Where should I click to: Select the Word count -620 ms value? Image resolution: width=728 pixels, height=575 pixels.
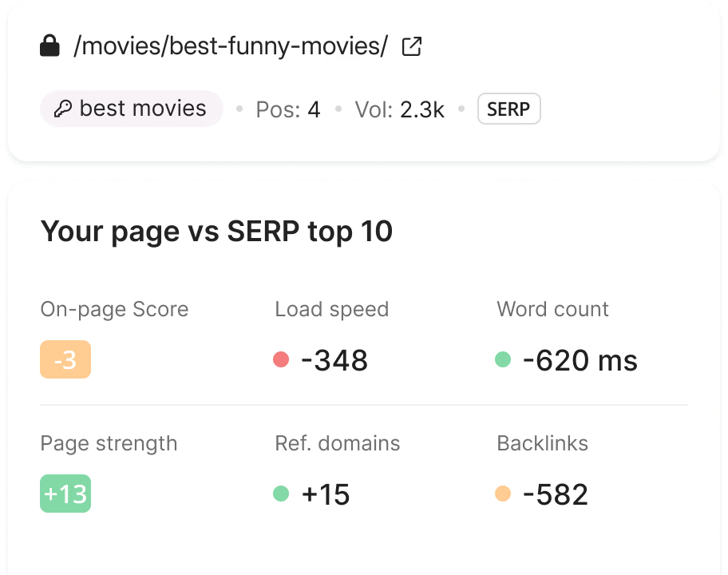(x=580, y=360)
